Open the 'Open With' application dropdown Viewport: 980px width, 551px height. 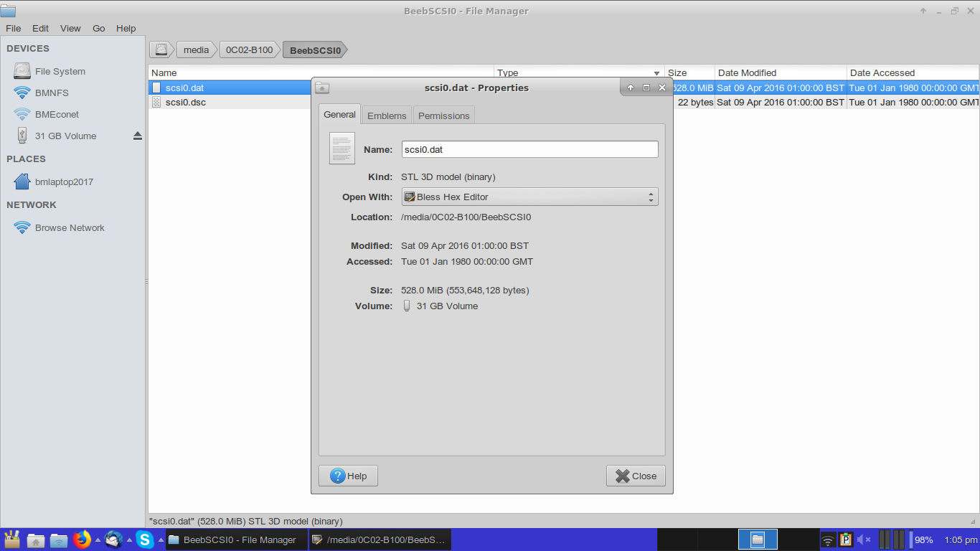point(529,197)
